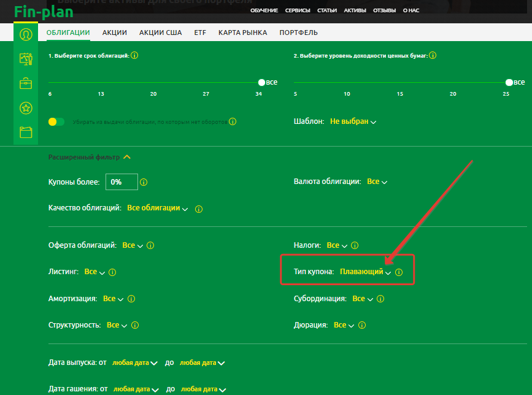Show info icon beside Качество облигаций
Image resolution: width=532 pixels, height=395 pixels.
[198, 209]
